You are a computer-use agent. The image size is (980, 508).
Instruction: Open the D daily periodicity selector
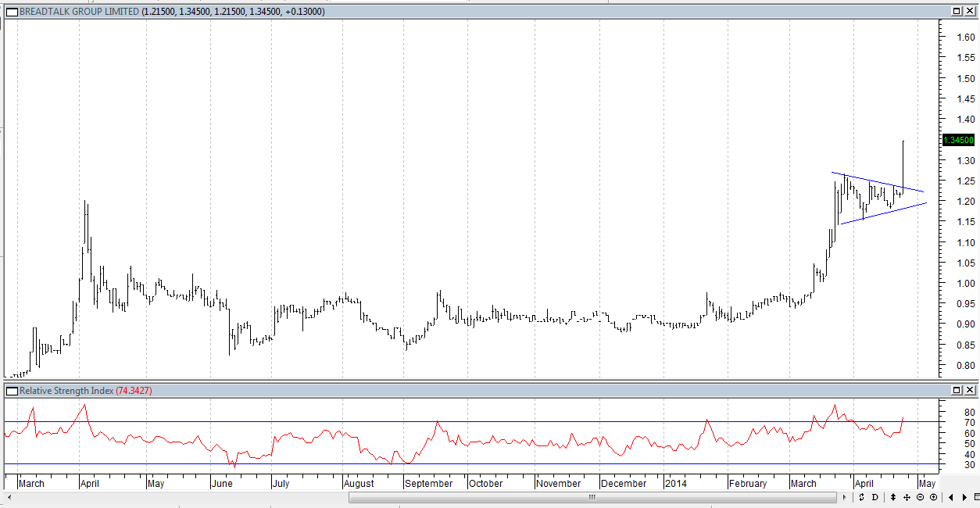point(875,497)
